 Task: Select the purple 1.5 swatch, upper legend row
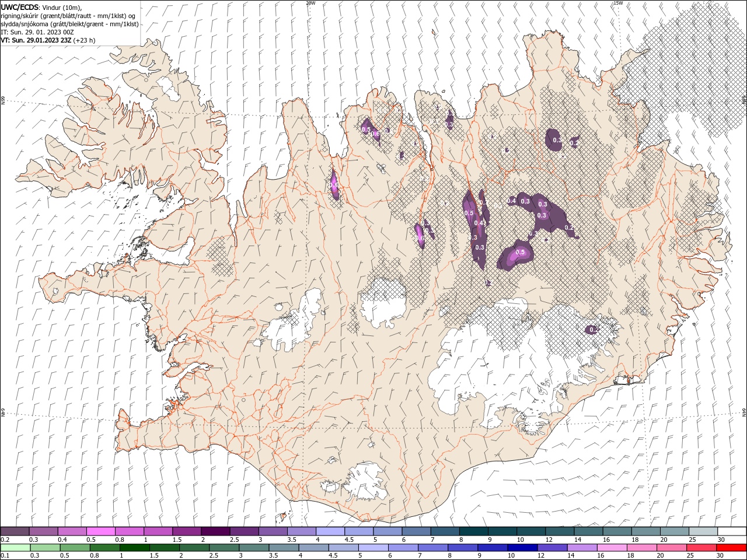coord(187,531)
